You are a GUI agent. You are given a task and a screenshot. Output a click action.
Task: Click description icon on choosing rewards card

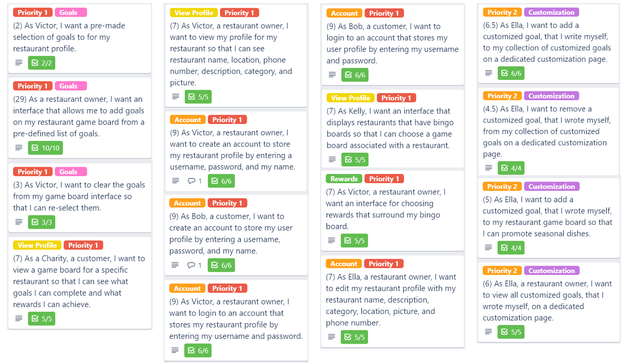click(x=331, y=240)
